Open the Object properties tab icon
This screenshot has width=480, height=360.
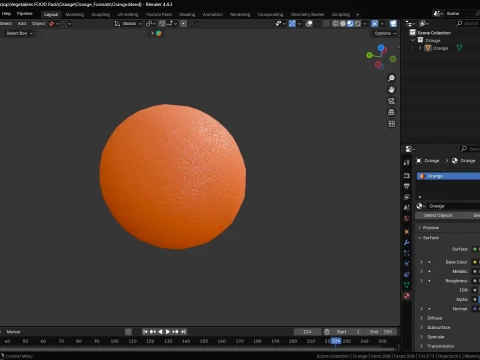(x=407, y=231)
